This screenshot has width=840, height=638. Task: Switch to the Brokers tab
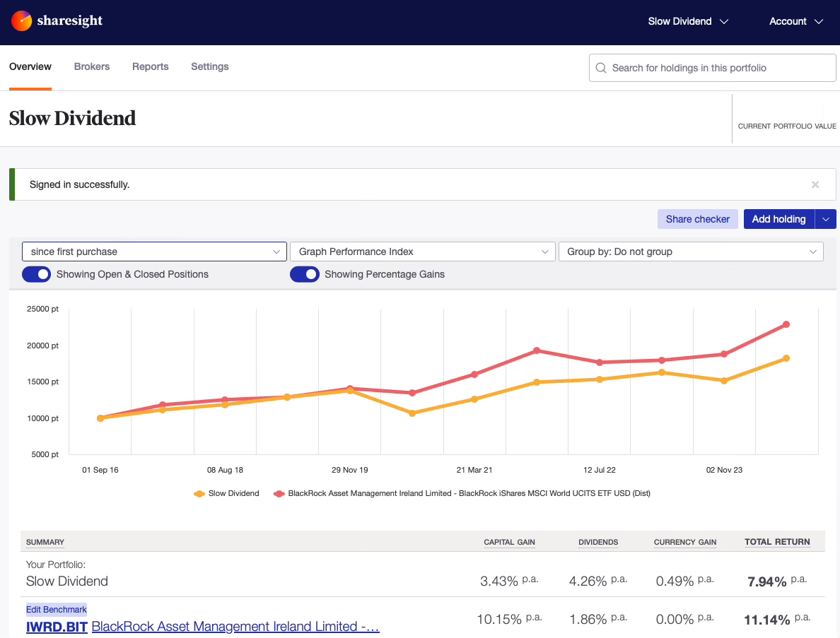click(x=92, y=67)
